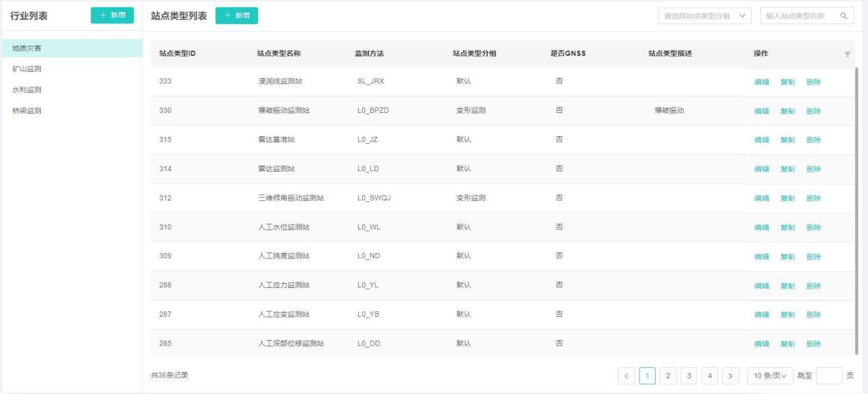Select 矿山监测 in the industry list
The image size is (868, 394).
pos(27,69)
